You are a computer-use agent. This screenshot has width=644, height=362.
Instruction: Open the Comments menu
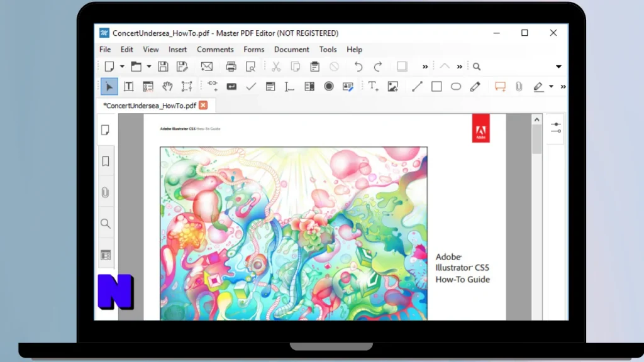[215, 49]
